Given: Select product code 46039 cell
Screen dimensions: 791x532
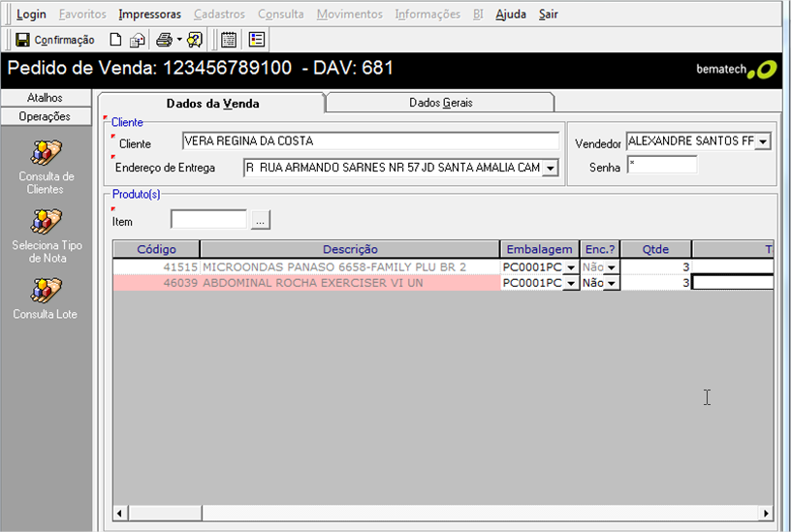Looking at the screenshot, I should [156, 283].
